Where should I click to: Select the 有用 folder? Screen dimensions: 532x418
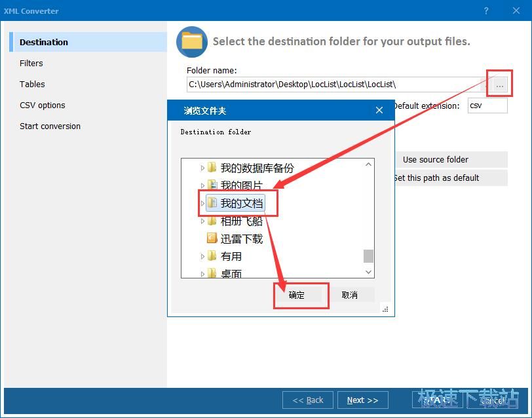coord(231,257)
